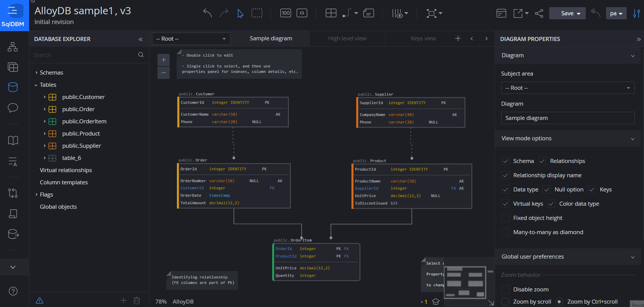
Task: Open the documentation book sidebar icon
Action: [x=13, y=140]
